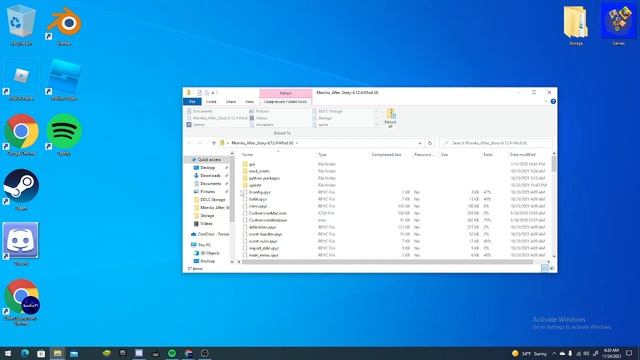Select the Compressed Folder Tools tab
Viewport: 640px width, 360px height.
click(x=285, y=102)
